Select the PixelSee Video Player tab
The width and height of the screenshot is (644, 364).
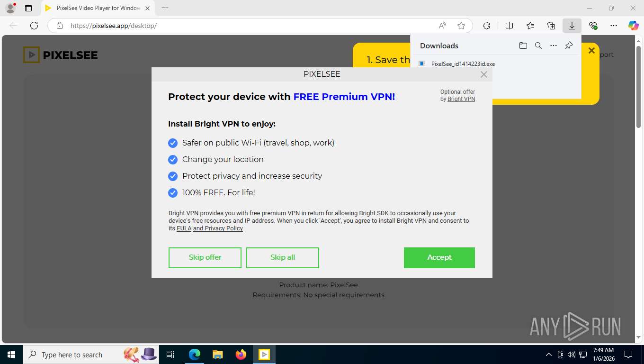tap(98, 8)
